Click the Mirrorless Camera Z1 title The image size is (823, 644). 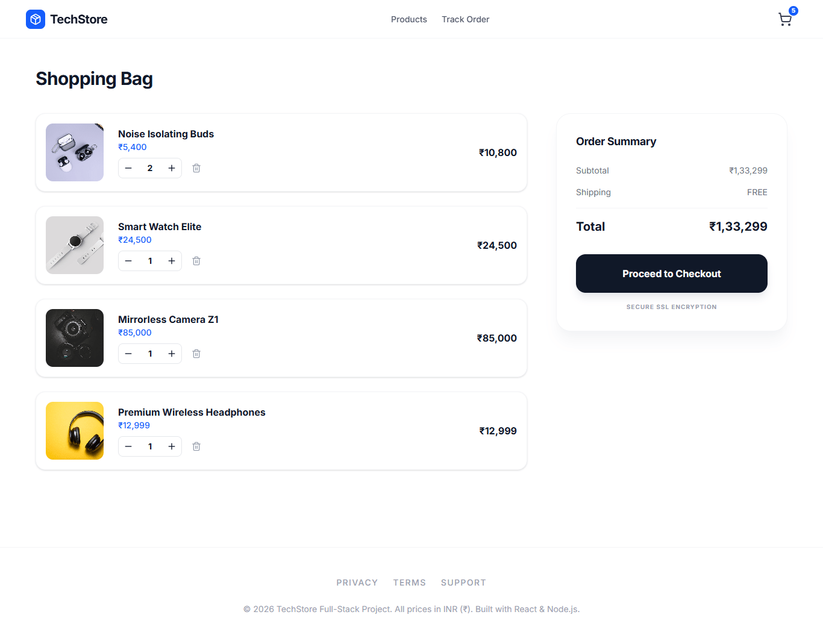pos(168,319)
